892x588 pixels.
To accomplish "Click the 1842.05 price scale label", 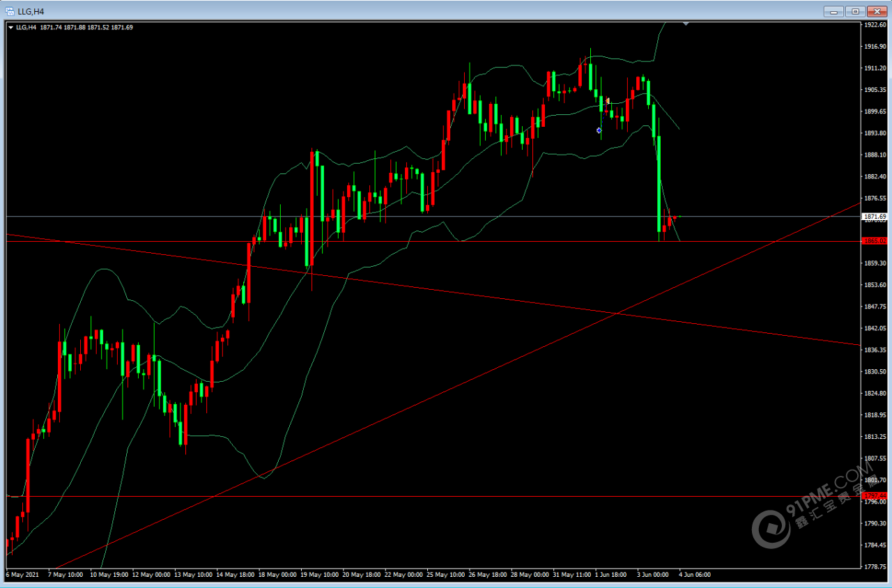I will point(875,328).
